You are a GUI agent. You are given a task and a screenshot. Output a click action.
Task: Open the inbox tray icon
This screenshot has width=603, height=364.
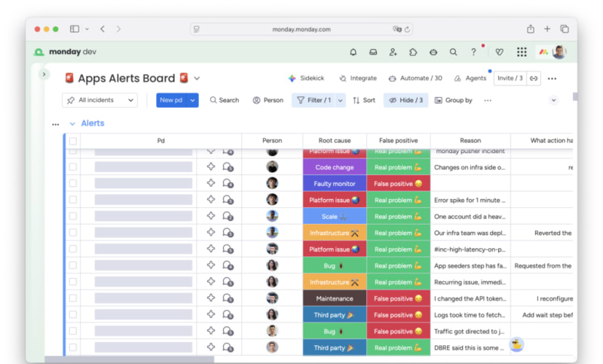[372, 52]
